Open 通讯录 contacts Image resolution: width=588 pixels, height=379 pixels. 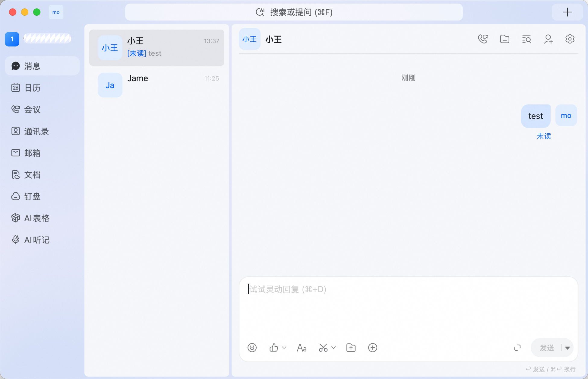(42, 131)
